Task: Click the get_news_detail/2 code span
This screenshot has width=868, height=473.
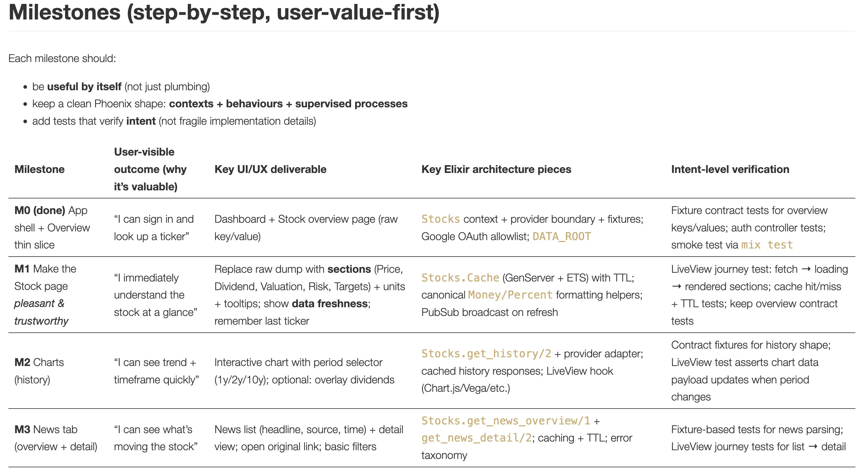Action: pyautogui.click(x=476, y=438)
